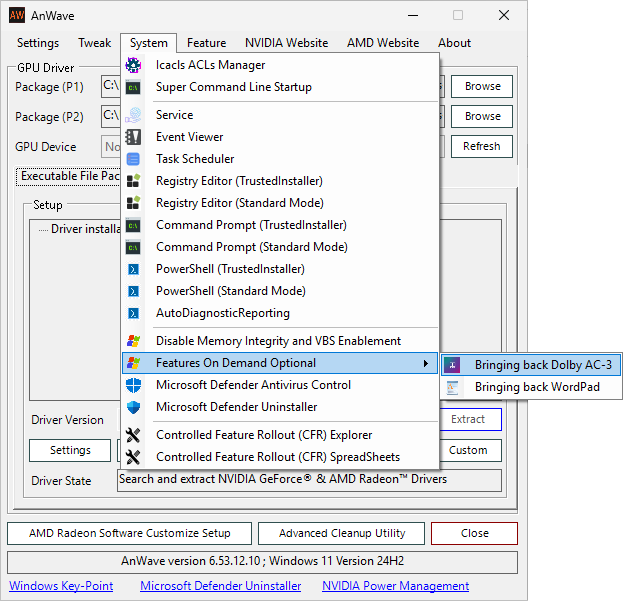
Task: Expand Features On Demand Optional submenu arrow
Action: 426,363
